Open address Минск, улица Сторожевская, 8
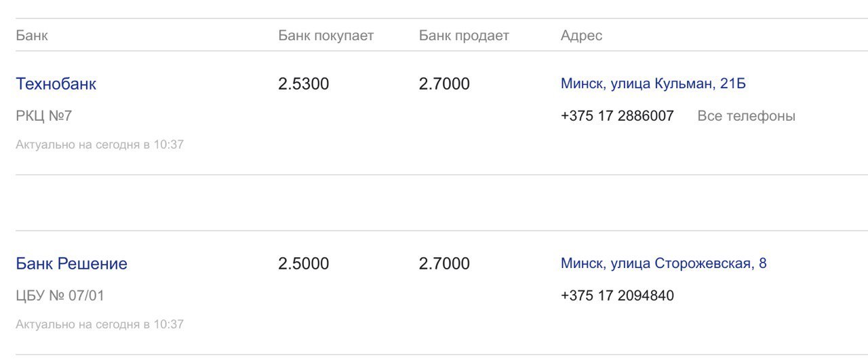 coord(663,263)
